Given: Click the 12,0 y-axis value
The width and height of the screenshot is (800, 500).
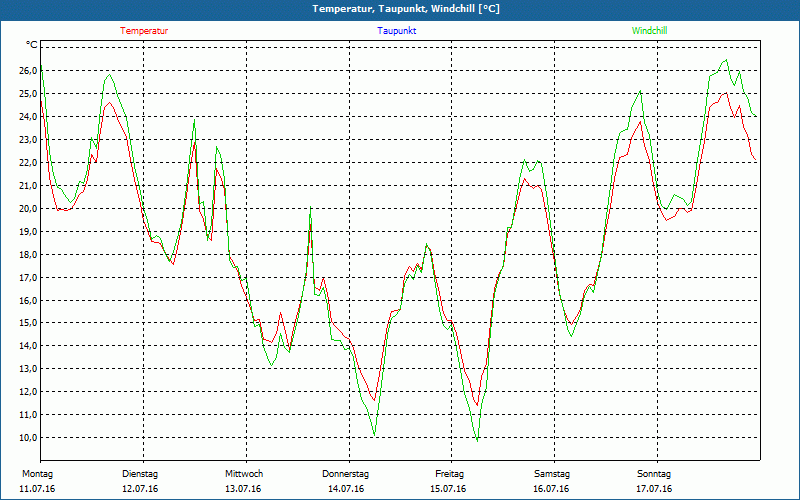Looking at the screenshot, I should [29, 391].
